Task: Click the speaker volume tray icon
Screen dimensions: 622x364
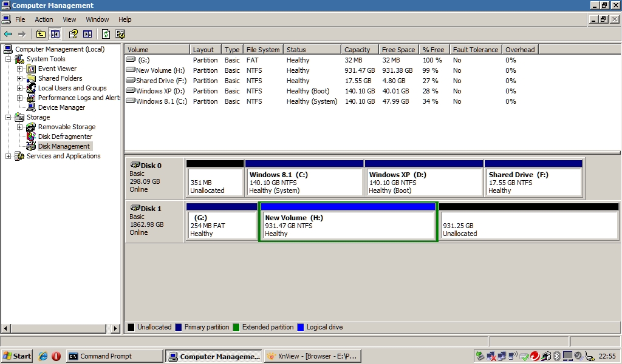Action: pos(578,356)
